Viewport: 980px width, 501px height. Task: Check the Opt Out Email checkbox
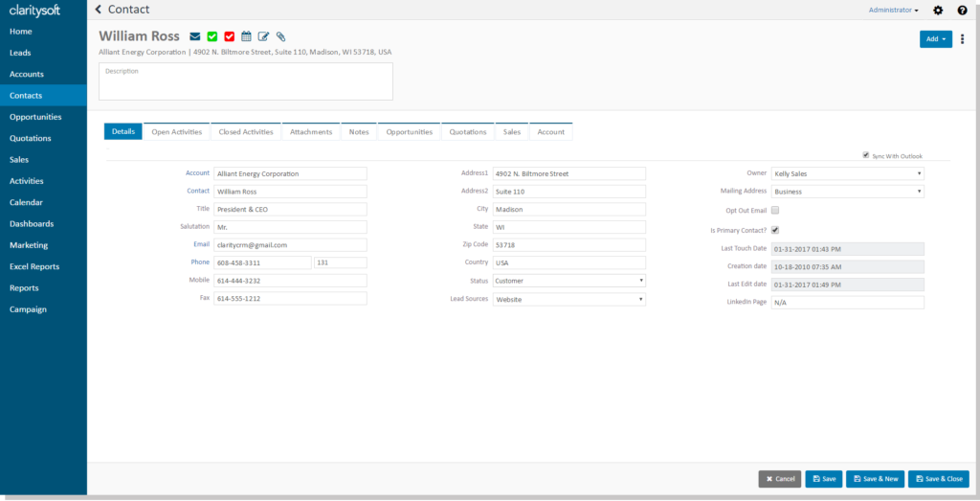click(x=775, y=210)
